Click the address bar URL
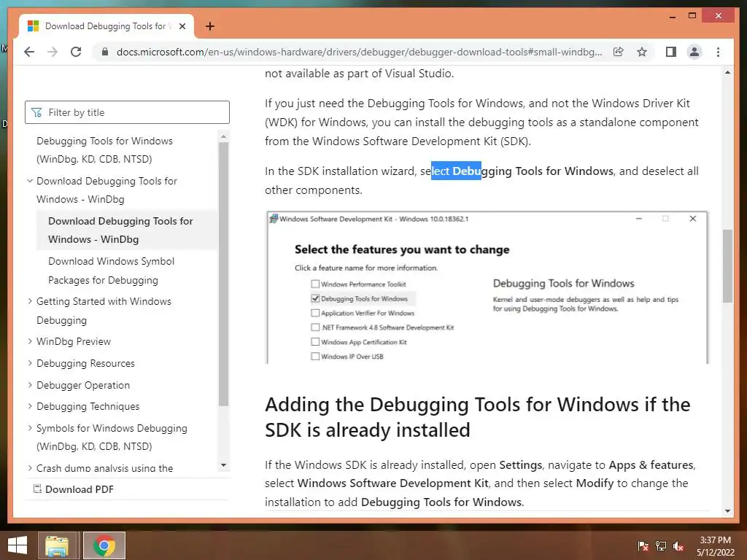 click(x=359, y=52)
